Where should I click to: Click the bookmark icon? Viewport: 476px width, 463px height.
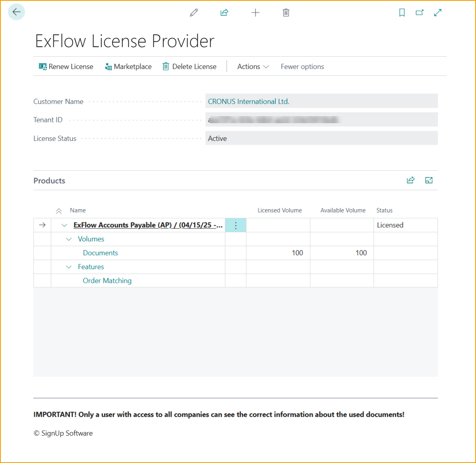click(402, 13)
